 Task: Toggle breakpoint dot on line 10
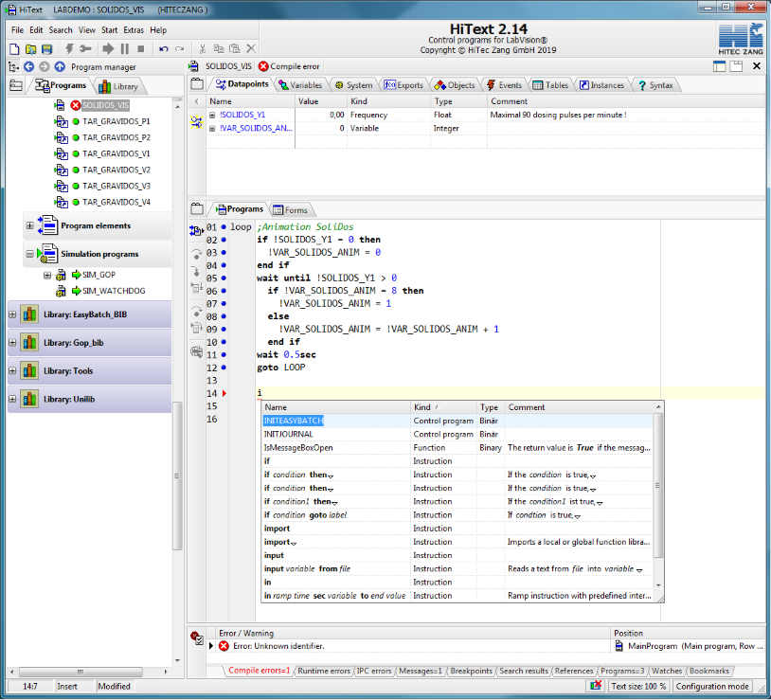click(224, 342)
